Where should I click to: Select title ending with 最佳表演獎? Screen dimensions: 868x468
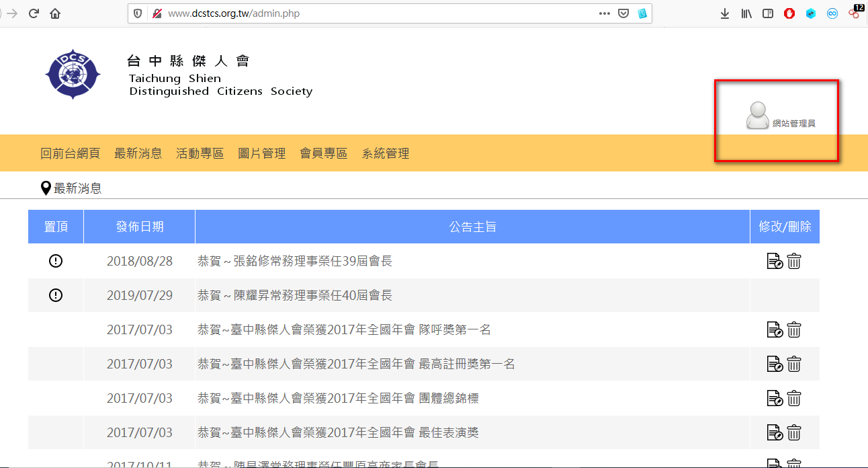(338, 432)
